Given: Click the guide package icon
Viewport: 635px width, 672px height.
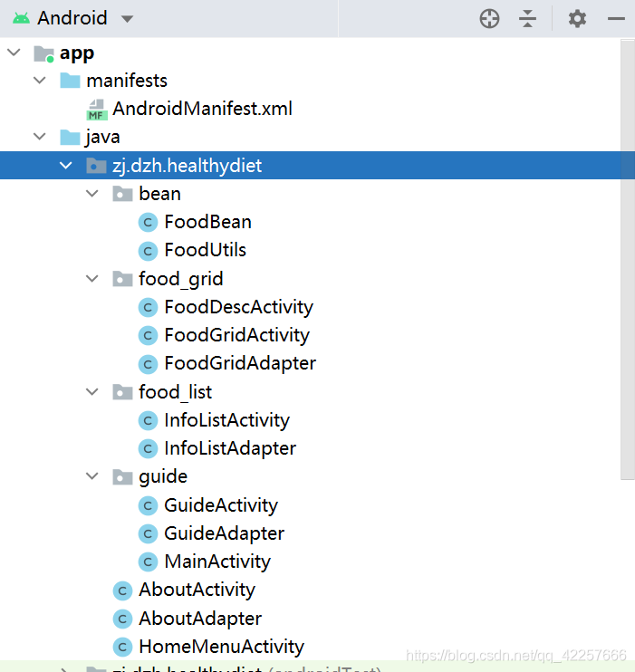Looking at the screenshot, I should 122,476.
